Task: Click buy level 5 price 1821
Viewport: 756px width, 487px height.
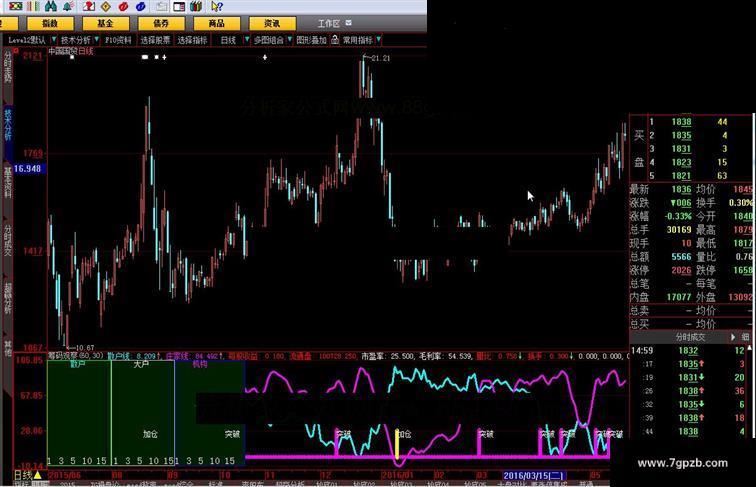Action: click(681, 176)
